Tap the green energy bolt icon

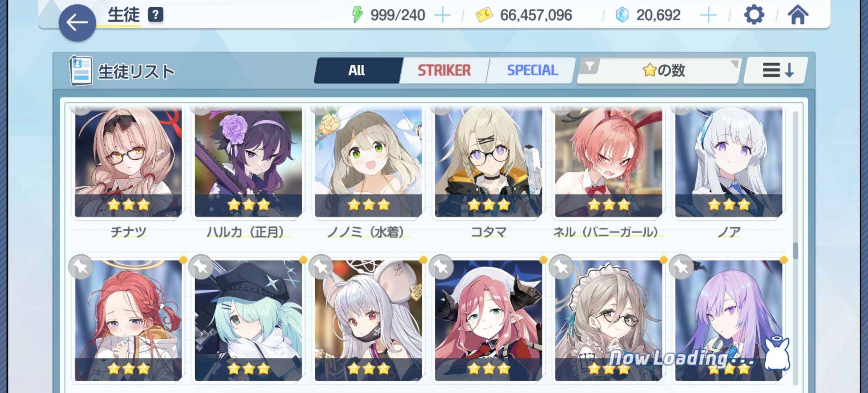click(x=357, y=15)
